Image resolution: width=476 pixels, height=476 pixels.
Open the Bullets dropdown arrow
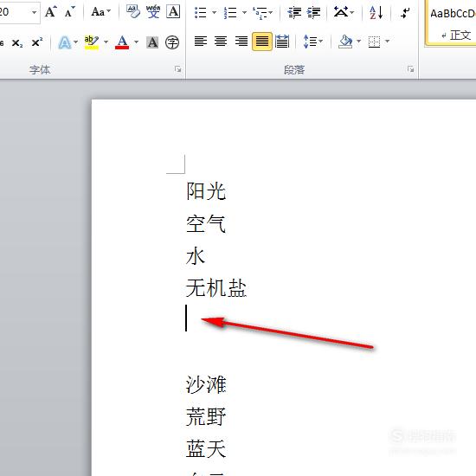point(214,12)
